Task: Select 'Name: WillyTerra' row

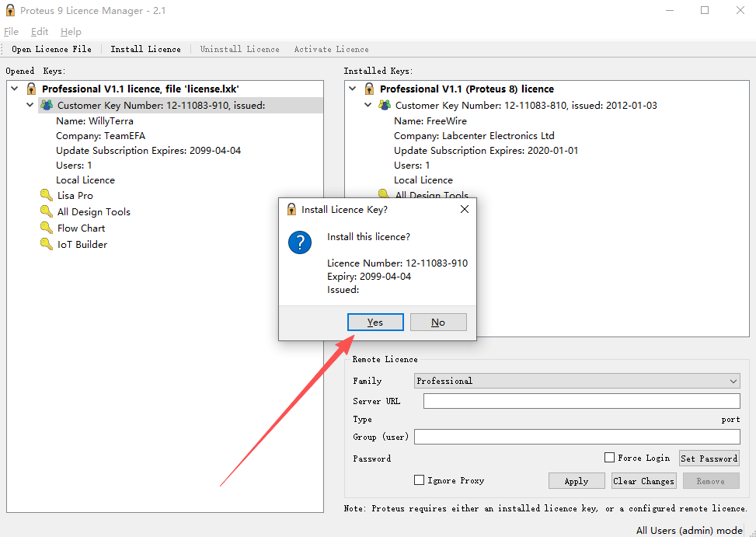Action: pos(95,121)
